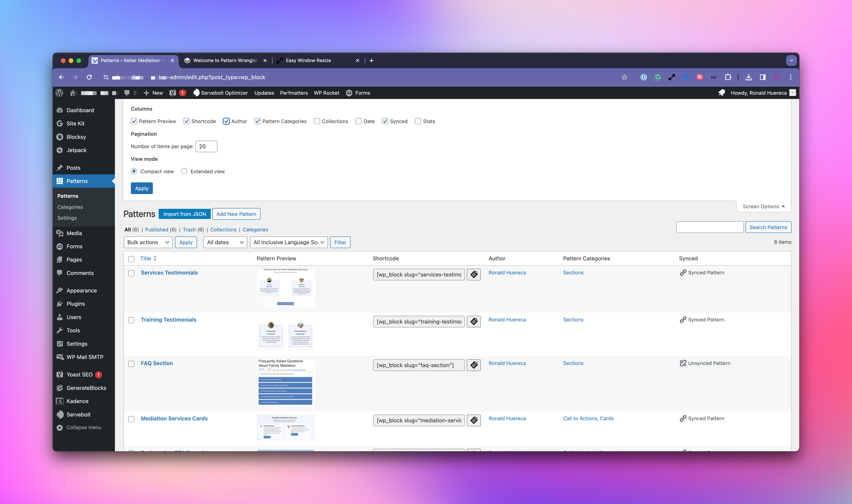
Task: Click the comments bubble icon in admin bar
Action: tap(127, 93)
